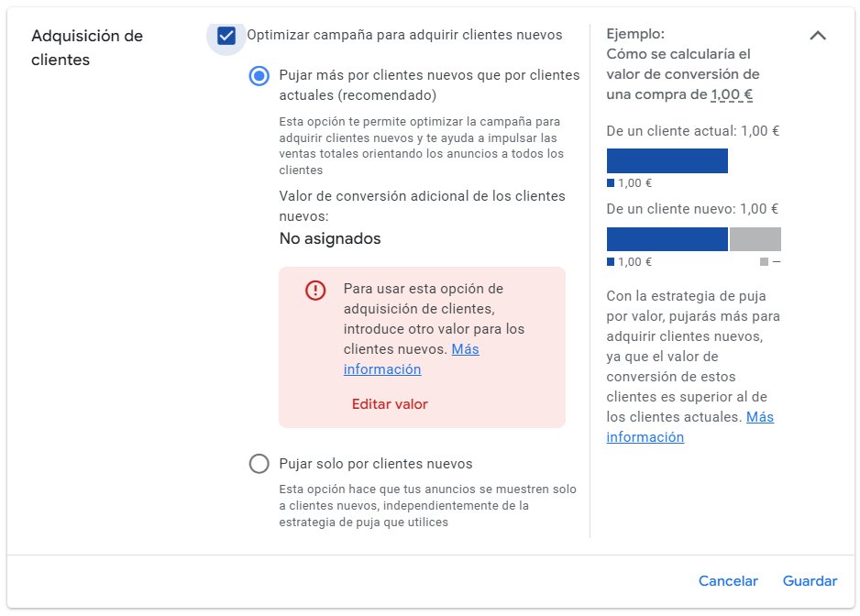Click Valor de conversión adicional label
Image resolution: width=860 pixels, height=616 pixels.
pyautogui.click(x=422, y=205)
